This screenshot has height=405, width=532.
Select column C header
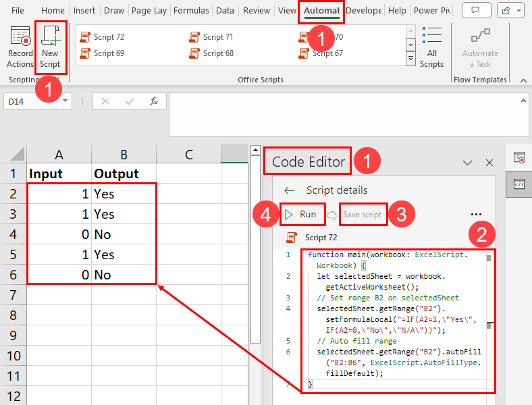coord(188,155)
